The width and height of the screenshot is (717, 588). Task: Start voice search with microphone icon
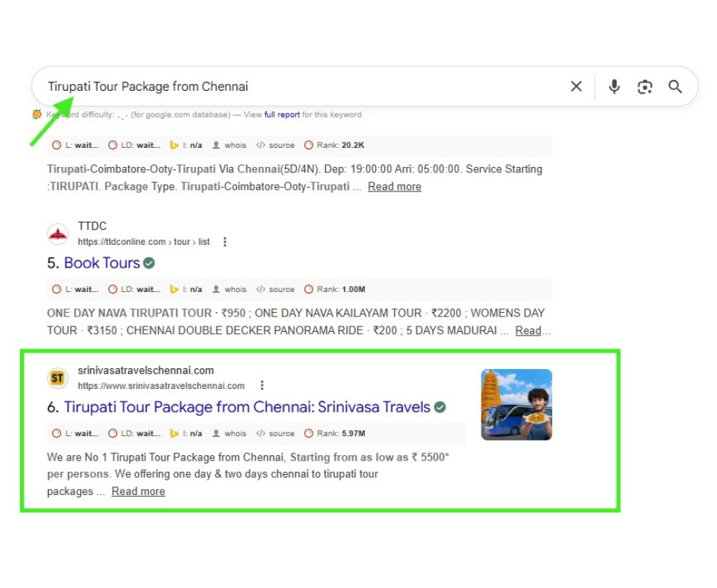(x=614, y=86)
